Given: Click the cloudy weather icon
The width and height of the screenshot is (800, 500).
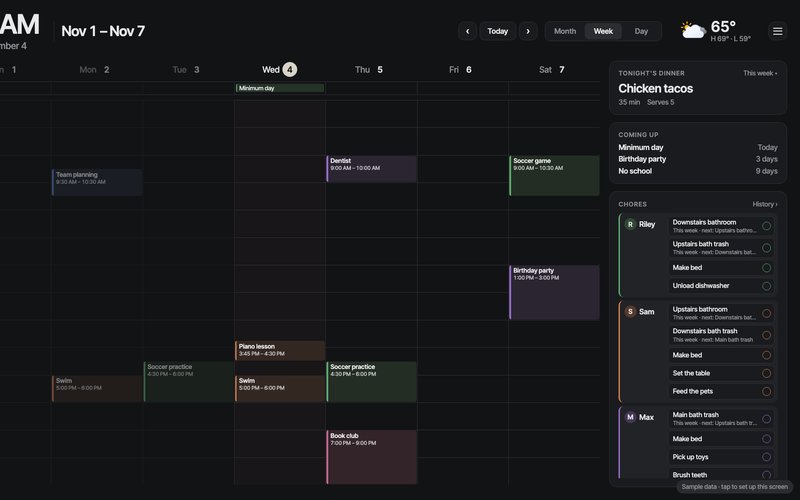Looking at the screenshot, I should coord(693,31).
